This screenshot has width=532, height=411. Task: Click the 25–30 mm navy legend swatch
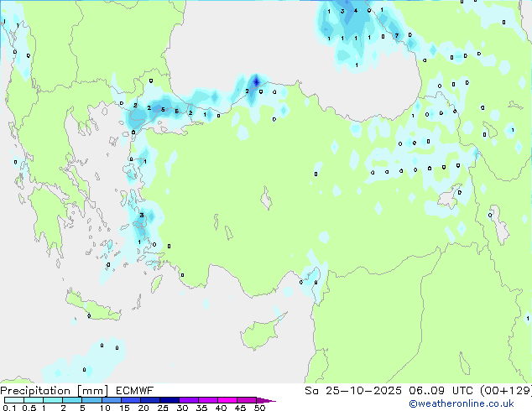coord(169,400)
